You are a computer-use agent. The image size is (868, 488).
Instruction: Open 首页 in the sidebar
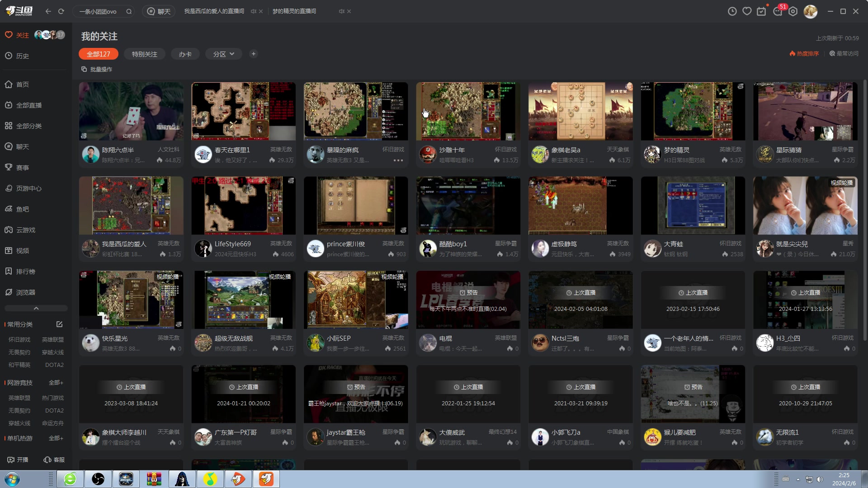(x=23, y=84)
